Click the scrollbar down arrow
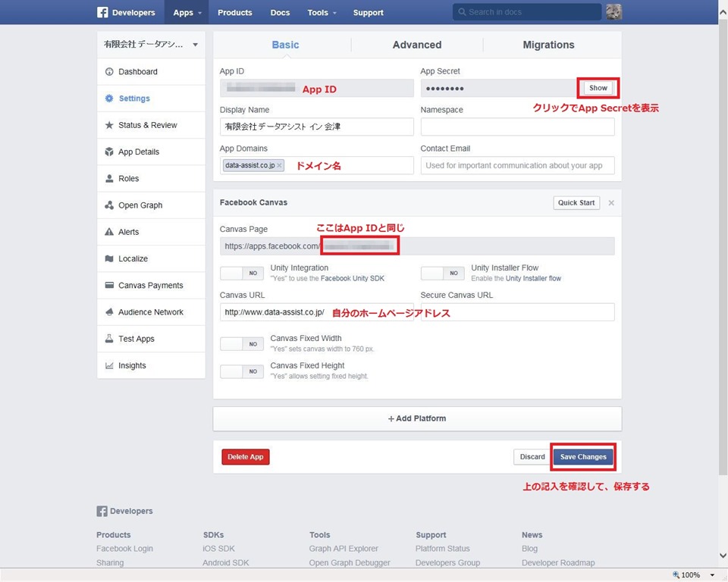This screenshot has height=582, width=728. click(x=723, y=555)
